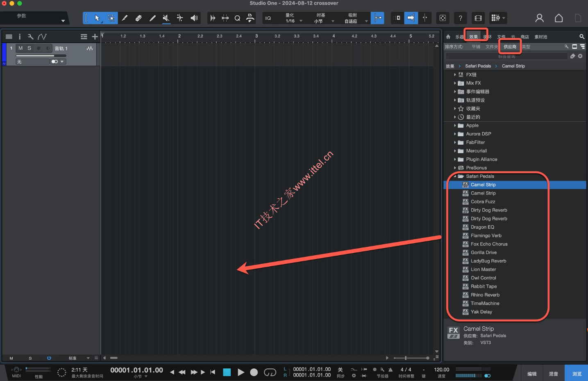Select the Arrow tool
The height and width of the screenshot is (381, 588).
click(97, 18)
